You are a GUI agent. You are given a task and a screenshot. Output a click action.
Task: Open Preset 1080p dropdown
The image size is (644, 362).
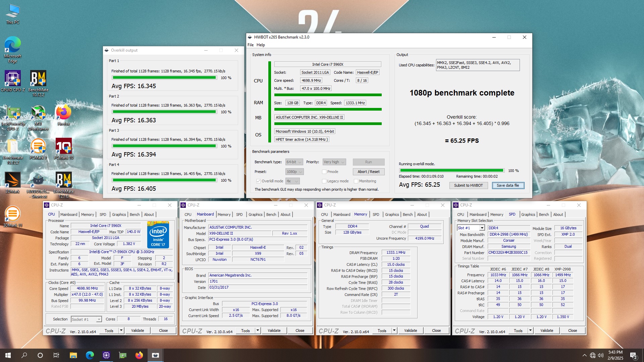click(294, 172)
